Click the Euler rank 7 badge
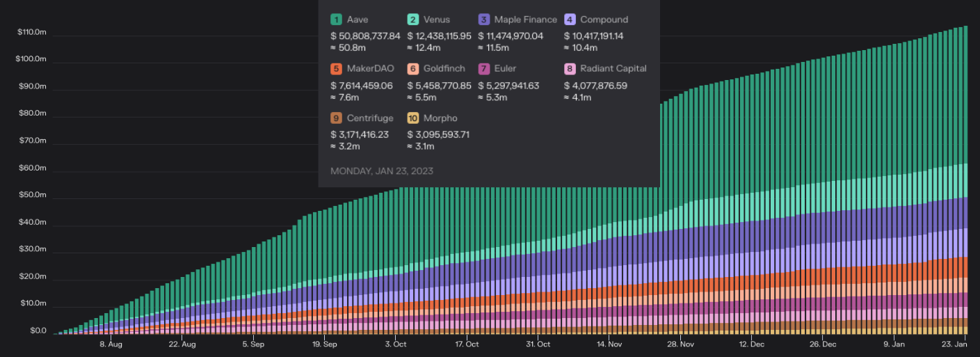Screen dimensions: 980x357 tap(483, 69)
